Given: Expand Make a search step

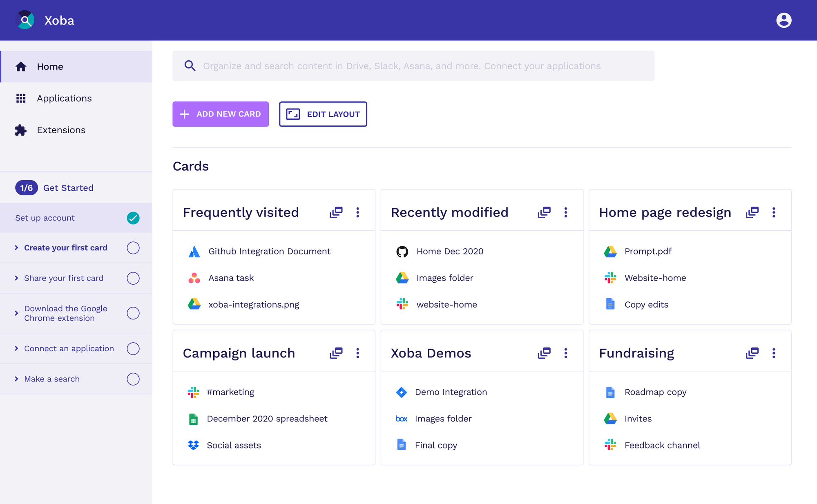Looking at the screenshot, I should tap(16, 379).
